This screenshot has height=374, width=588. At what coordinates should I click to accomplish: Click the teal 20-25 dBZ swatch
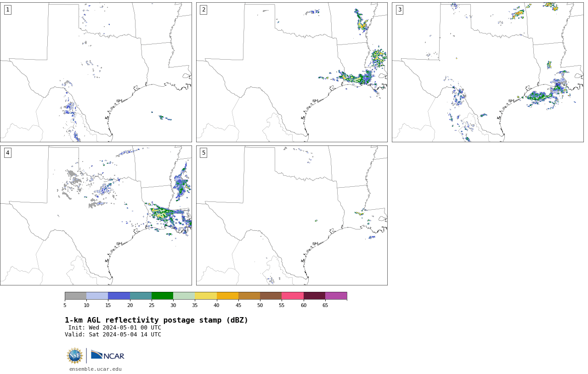(141, 296)
